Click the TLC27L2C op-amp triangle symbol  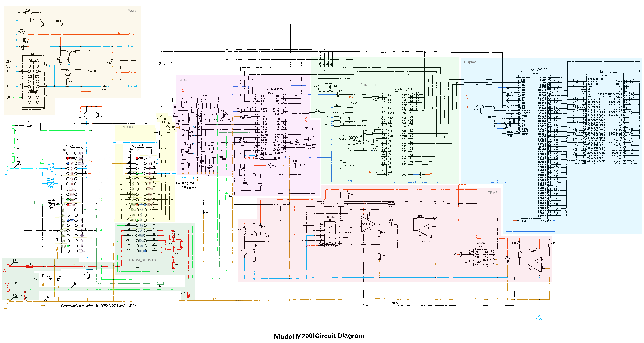coord(425,230)
